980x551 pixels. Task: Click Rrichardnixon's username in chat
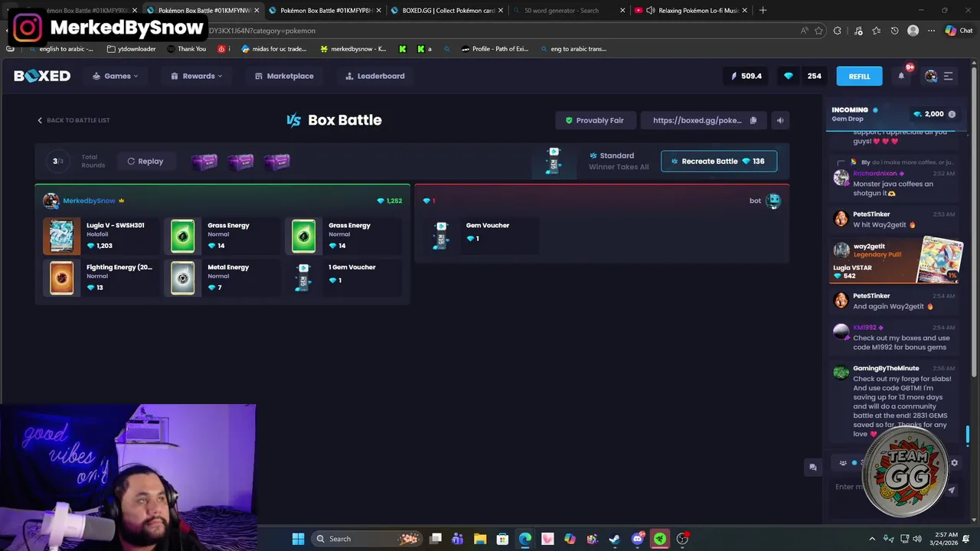pyautogui.click(x=875, y=174)
